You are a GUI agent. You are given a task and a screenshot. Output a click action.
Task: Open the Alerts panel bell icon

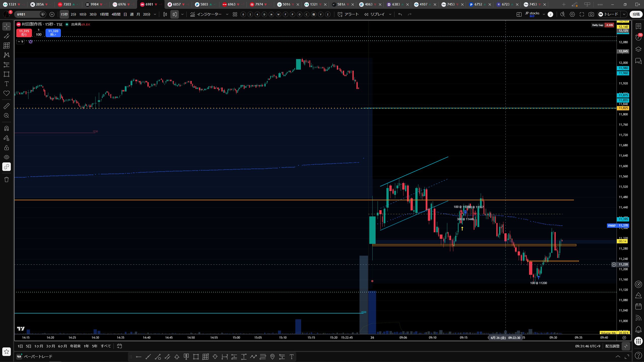638,329
